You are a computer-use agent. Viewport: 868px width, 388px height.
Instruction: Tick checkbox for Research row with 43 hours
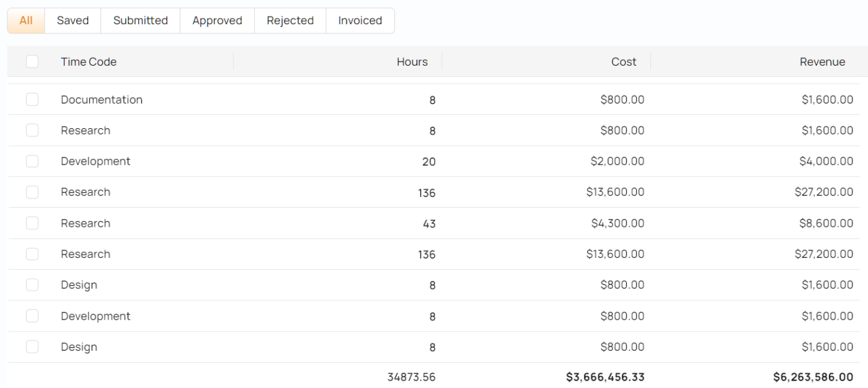pos(32,223)
